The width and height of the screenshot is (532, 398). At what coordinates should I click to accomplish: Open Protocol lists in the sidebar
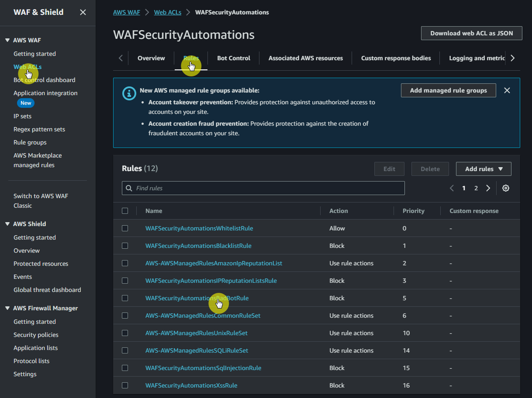pyautogui.click(x=31, y=361)
